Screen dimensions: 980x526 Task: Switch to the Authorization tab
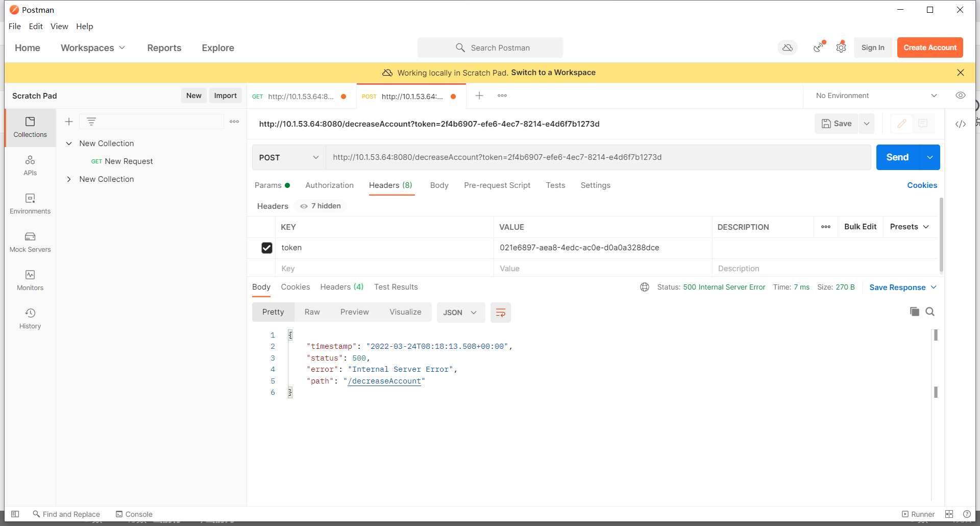[329, 185]
